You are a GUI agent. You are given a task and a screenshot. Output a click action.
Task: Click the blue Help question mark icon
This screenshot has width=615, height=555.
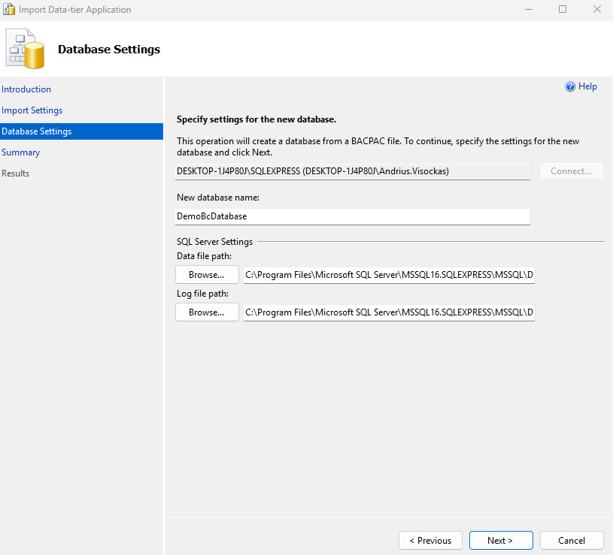pos(570,87)
